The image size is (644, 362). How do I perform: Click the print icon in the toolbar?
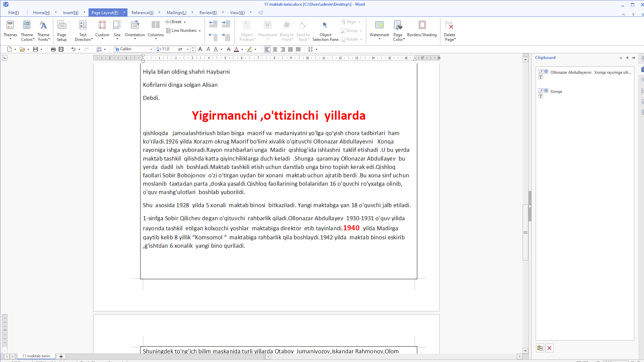click(53, 49)
